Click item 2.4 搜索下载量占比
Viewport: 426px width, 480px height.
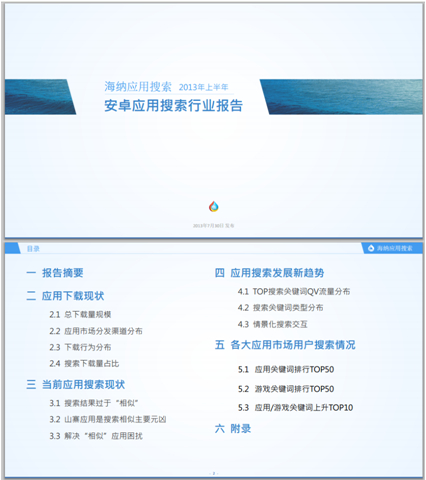[84, 363]
